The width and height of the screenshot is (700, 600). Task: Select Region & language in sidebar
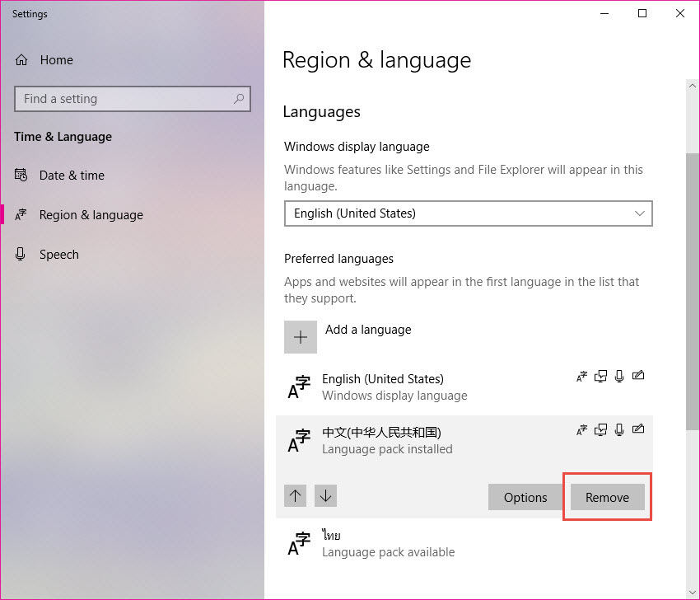91,215
